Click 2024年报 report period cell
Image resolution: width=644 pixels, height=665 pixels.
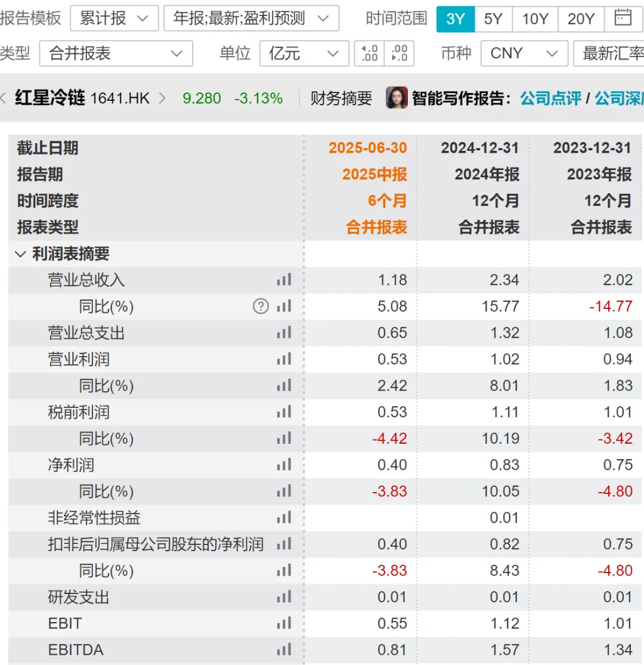click(487, 174)
